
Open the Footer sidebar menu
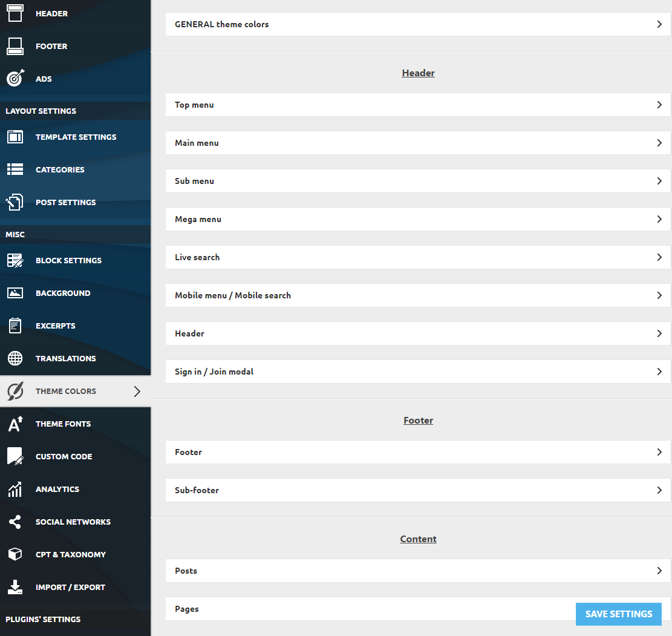(x=76, y=47)
